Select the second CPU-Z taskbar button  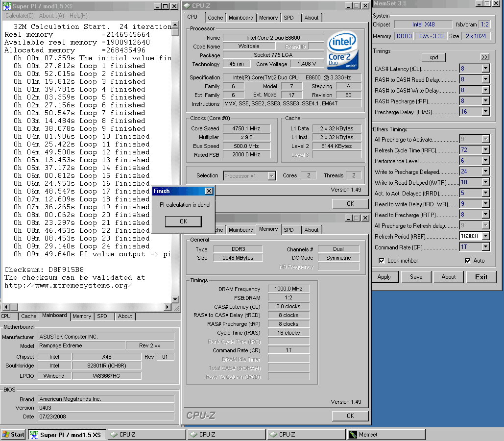(226, 435)
